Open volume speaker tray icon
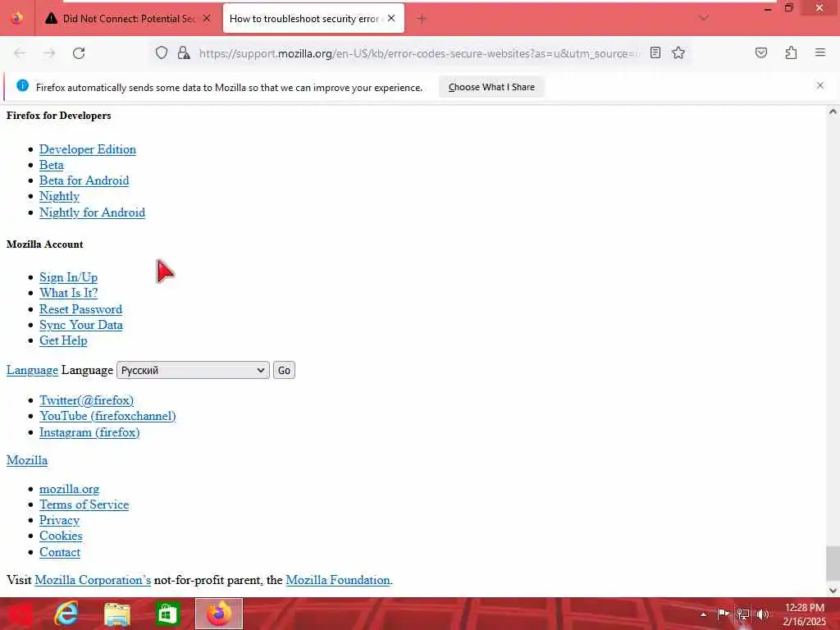Screen dimensions: 840x630 point(763,614)
